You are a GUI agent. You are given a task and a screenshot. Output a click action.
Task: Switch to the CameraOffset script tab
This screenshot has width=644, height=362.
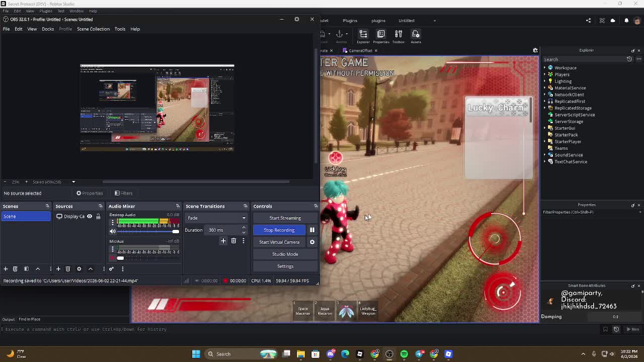pyautogui.click(x=360, y=51)
